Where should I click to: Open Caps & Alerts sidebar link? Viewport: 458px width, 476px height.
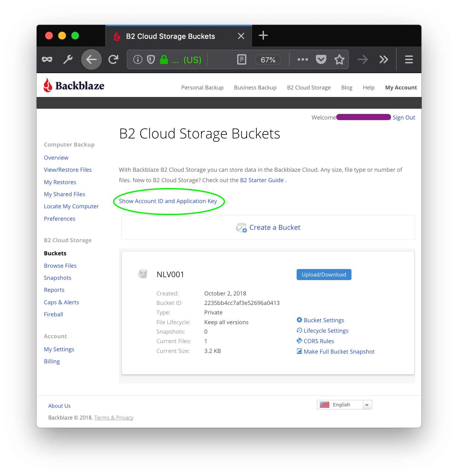(x=61, y=302)
